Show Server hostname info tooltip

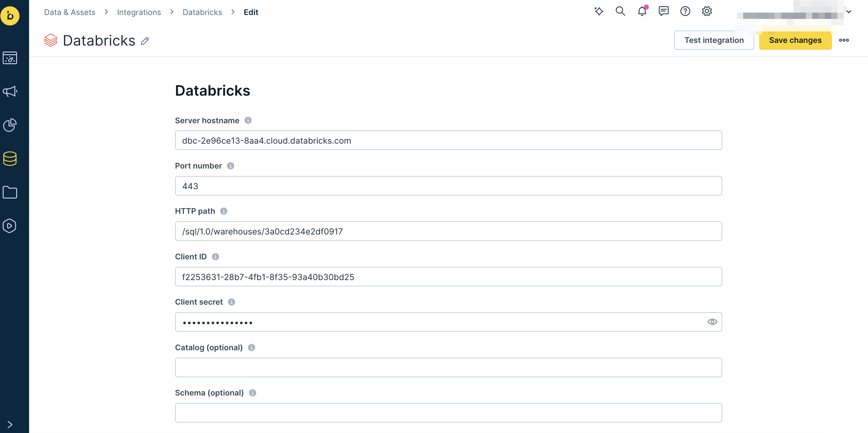(x=248, y=120)
